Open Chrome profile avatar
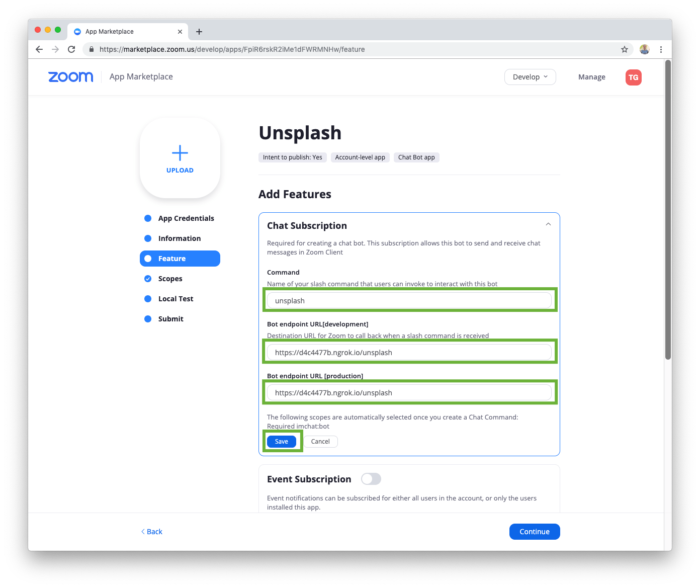The width and height of the screenshot is (700, 588). 644,49
